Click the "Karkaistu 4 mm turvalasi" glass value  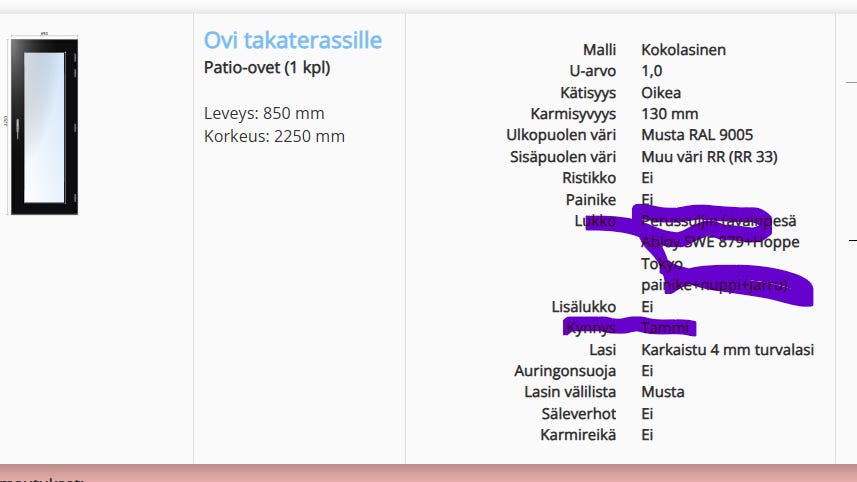727,350
